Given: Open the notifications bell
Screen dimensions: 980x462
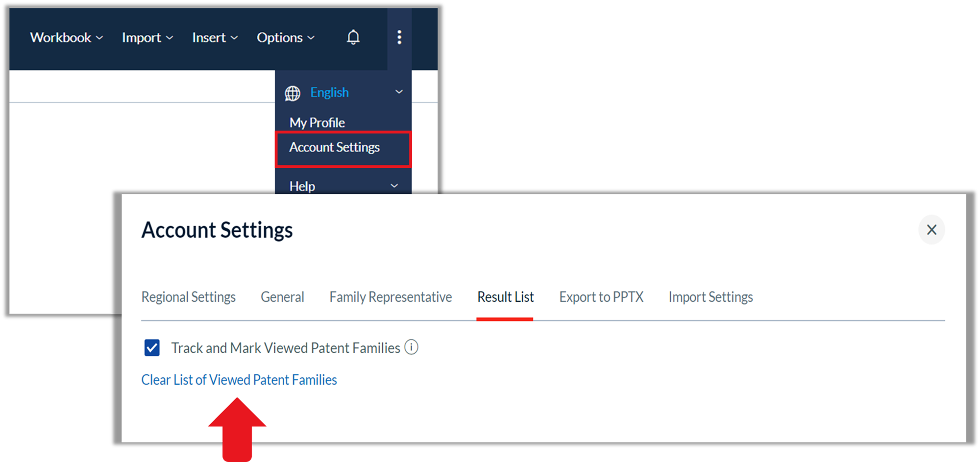Looking at the screenshot, I should 353,37.
